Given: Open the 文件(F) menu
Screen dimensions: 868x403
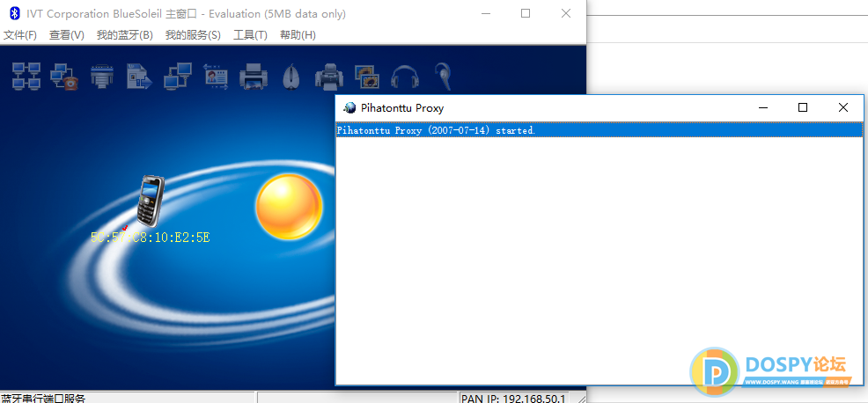Looking at the screenshot, I should (20, 35).
